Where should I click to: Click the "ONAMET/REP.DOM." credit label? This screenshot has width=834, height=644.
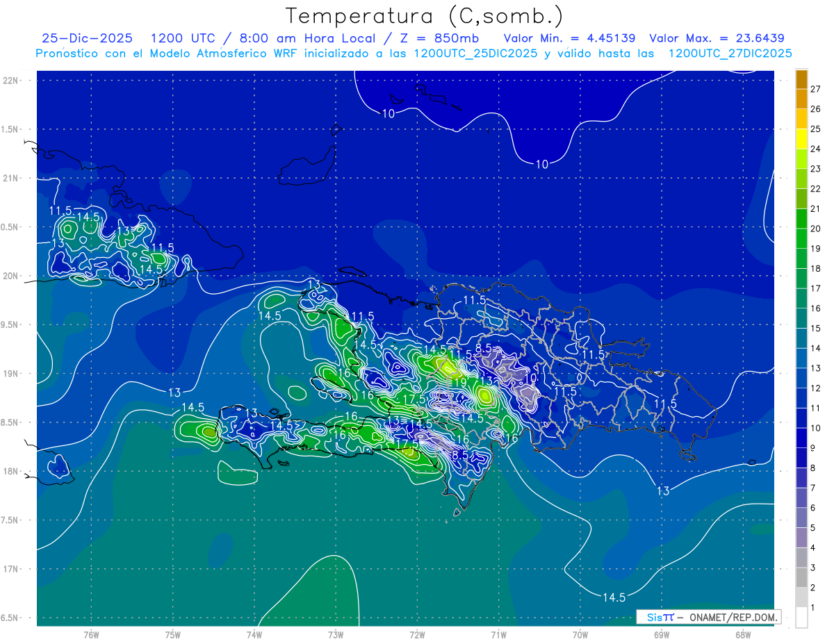(733, 617)
